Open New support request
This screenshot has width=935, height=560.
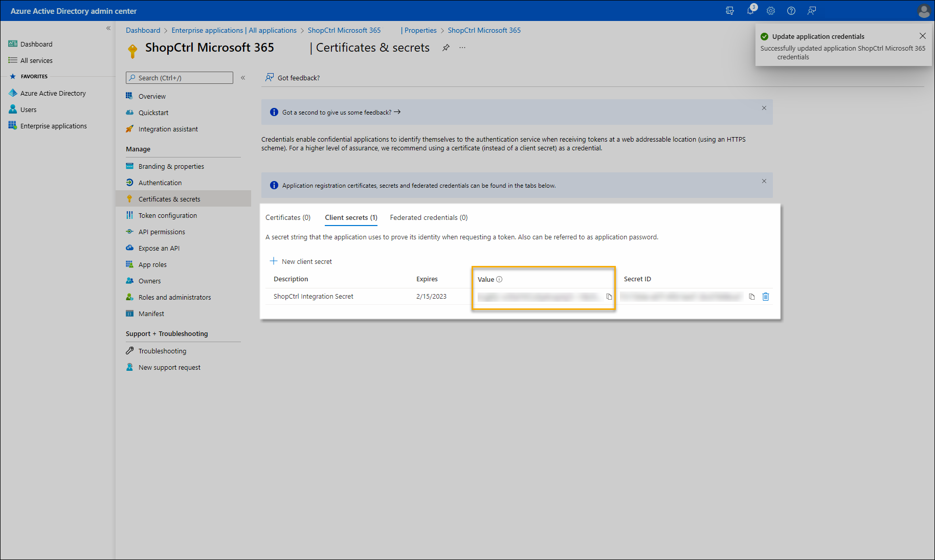[x=169, y=367]
